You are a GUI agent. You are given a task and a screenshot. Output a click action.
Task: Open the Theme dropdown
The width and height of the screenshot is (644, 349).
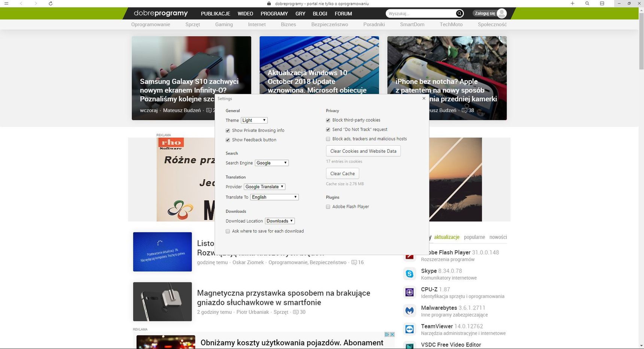tap(254, 120)
